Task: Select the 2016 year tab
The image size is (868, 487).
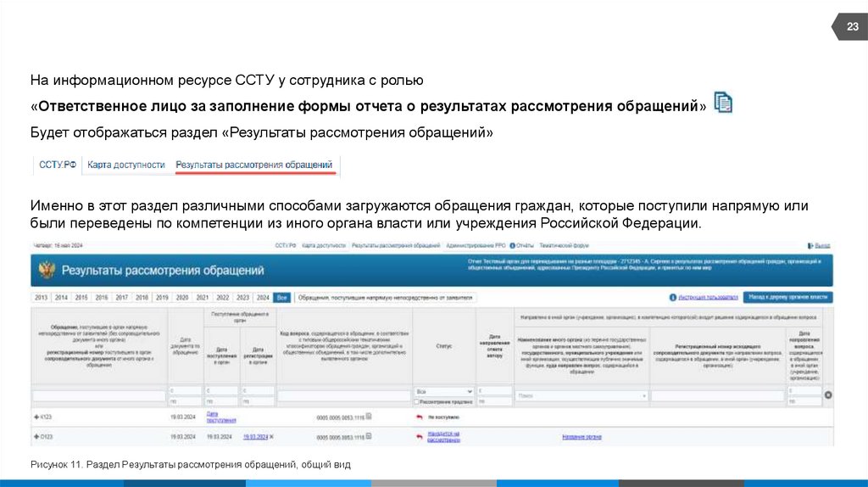Action: point(102,298)
